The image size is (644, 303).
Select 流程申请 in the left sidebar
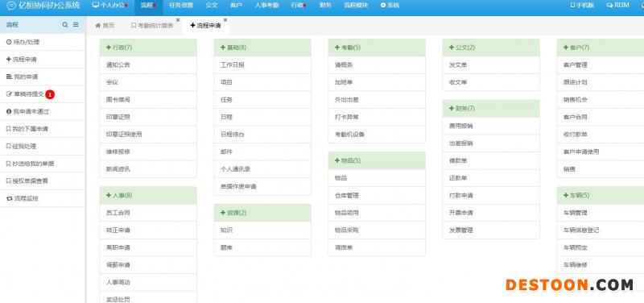(x=43, y=60)
